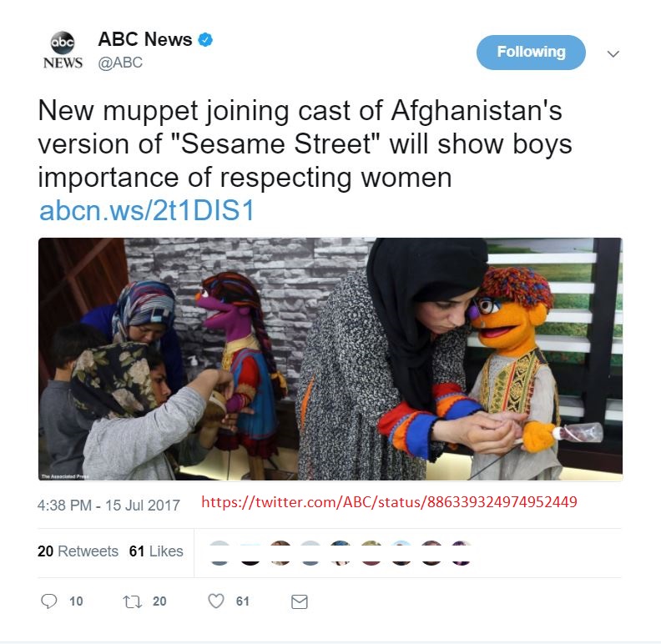Click the reply speech bubble icon
Image resolution: width=661 pixels, height=644 pixels.
click(x=49, y=601)
